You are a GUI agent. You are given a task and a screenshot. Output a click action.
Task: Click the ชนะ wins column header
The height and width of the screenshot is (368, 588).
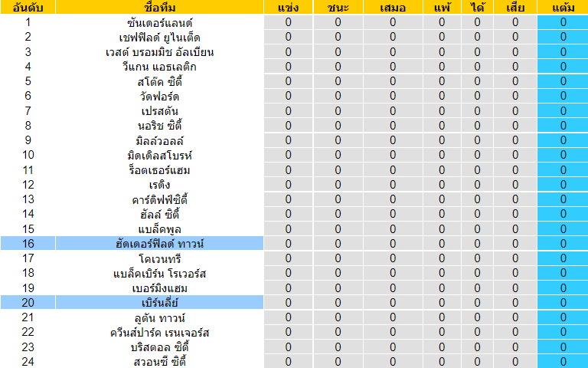(338, 7)
